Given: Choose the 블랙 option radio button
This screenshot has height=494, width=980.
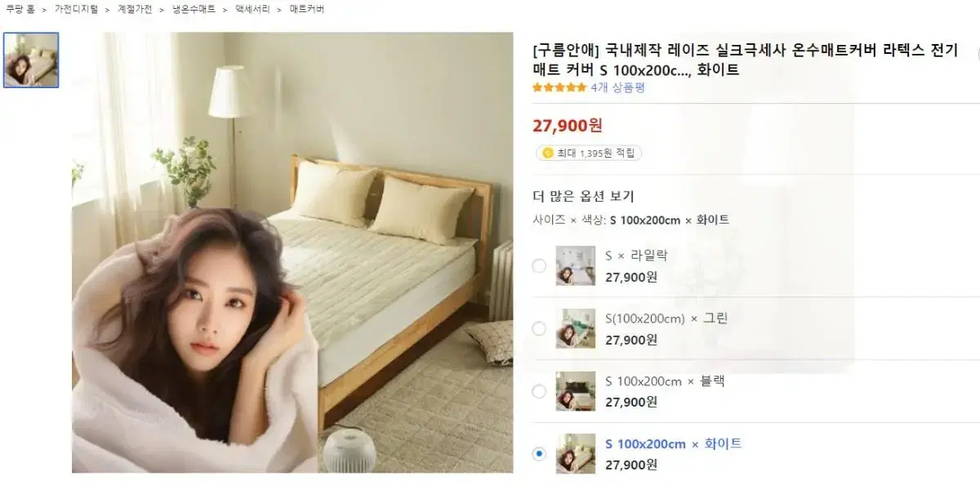Looking at the screenshot, I should 539,391.
